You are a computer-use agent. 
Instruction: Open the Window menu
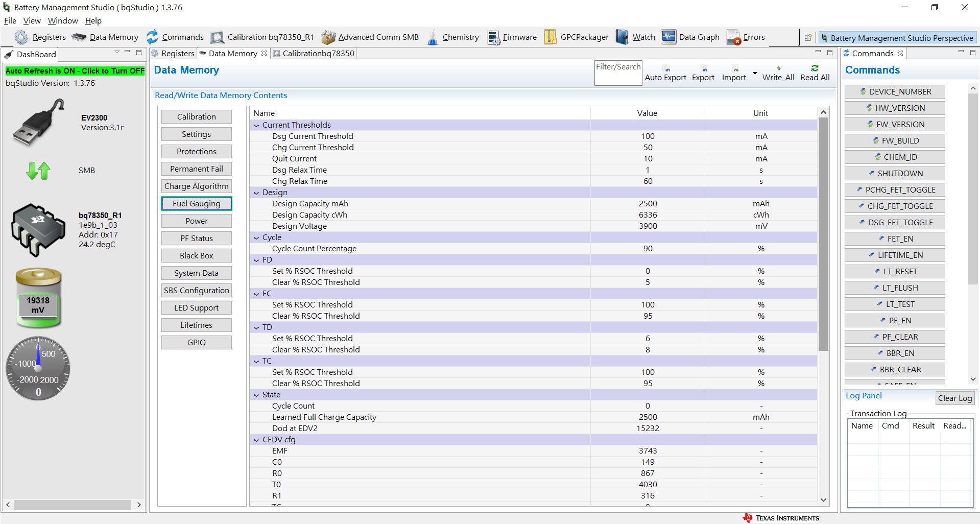63,21
